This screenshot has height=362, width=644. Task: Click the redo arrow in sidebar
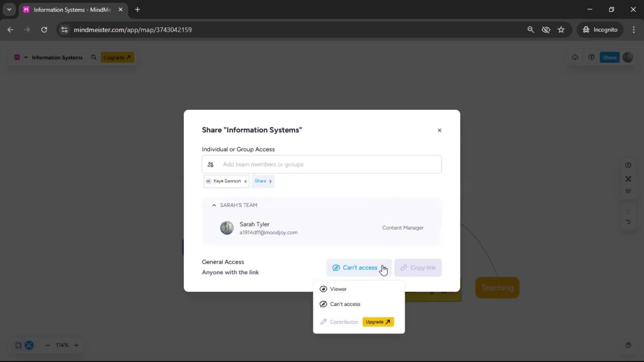coord(628,212)
